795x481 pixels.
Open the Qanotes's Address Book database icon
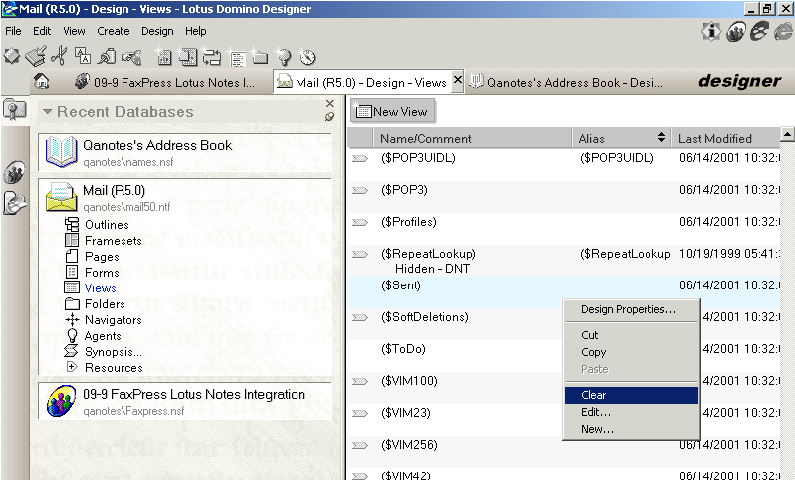[60, 152]
